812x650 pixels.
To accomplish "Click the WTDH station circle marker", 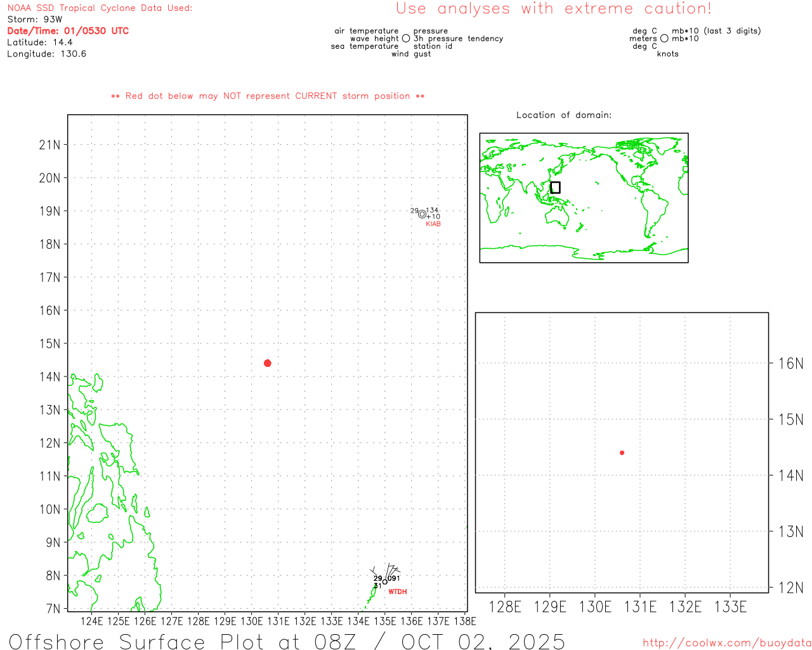I will pyautogui.click(x=384, y=581).
